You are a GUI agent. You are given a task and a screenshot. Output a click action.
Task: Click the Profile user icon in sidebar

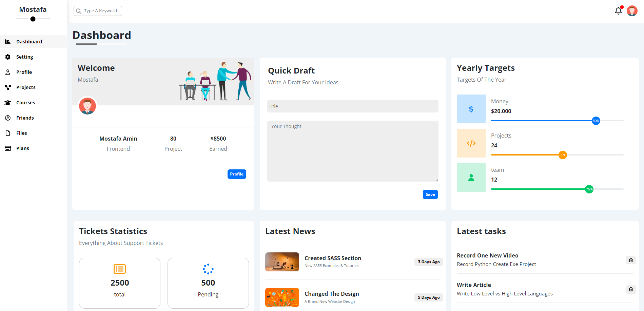click(8, 72)
